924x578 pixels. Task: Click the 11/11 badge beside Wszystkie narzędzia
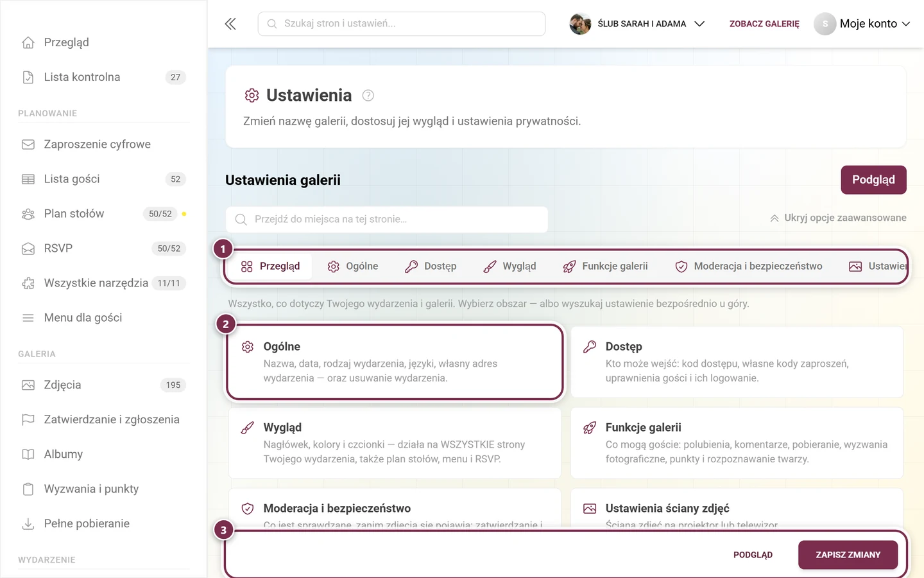pos(169,283)
